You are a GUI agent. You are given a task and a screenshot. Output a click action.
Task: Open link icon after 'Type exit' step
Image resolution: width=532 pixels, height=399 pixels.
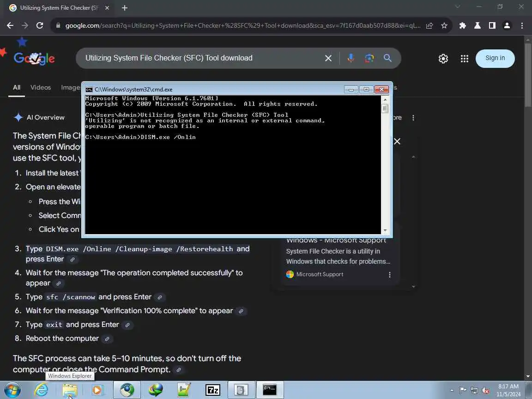127,325
